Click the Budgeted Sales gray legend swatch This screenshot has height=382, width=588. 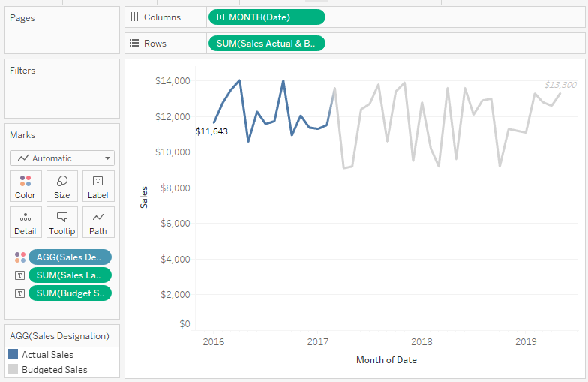[13, 369]
